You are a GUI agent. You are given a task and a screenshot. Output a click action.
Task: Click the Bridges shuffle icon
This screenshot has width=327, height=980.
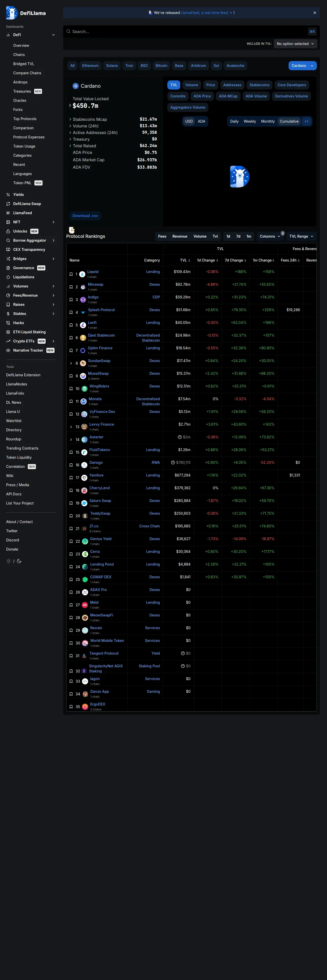coord(8,259)
